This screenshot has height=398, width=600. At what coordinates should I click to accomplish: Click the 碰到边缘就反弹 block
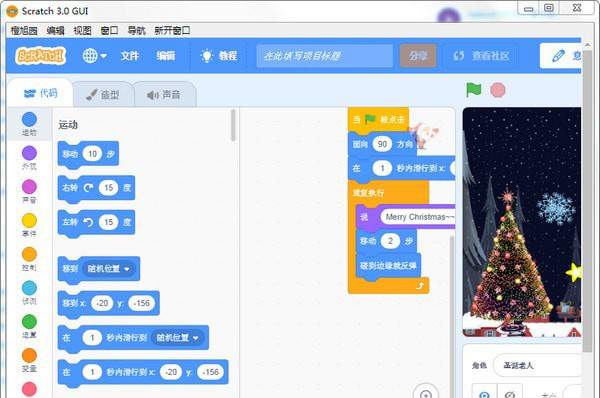[388, 266]
